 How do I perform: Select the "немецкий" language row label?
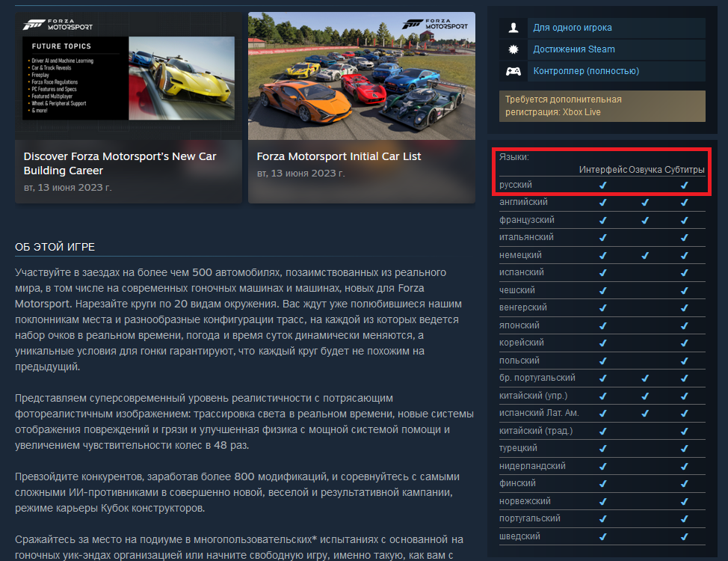point(520,255)
